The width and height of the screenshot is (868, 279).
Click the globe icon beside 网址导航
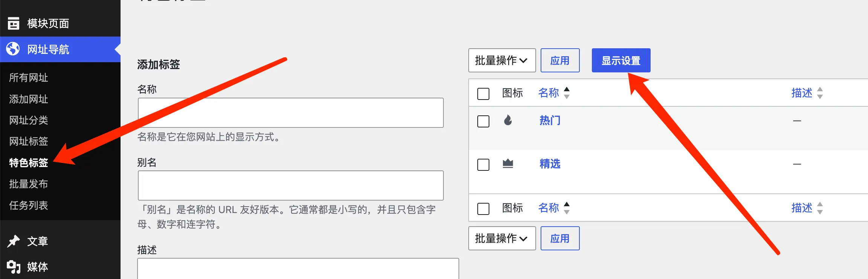pyautogui.click(x=13, y=49)
